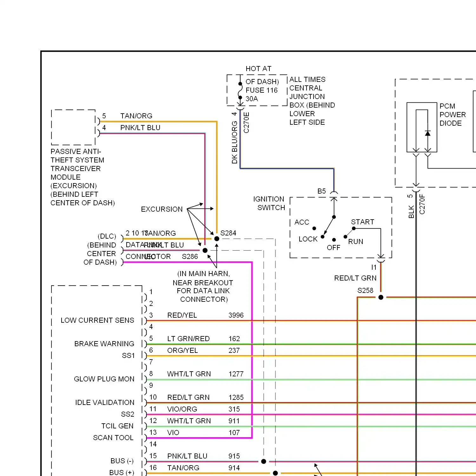The width and height of the screenshot is (476, 476).
Task: Click circuit number '315'
Action: [x=234, y=409]
